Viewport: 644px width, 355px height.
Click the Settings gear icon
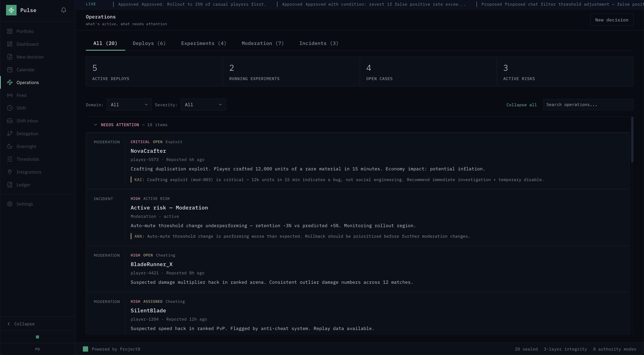click(10, 204)
